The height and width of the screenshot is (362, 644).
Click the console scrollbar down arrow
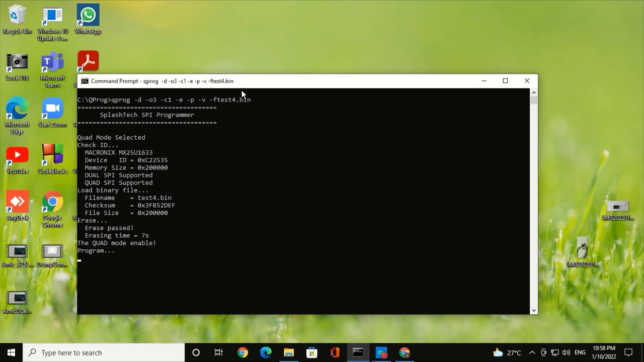click(534, 311)
